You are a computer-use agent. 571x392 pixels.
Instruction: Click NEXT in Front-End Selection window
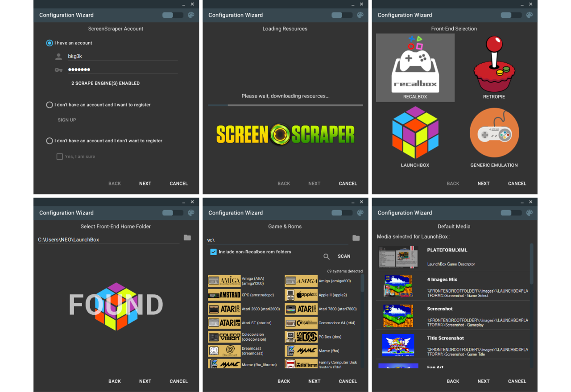pyautogui.click(x=484, y=183)
